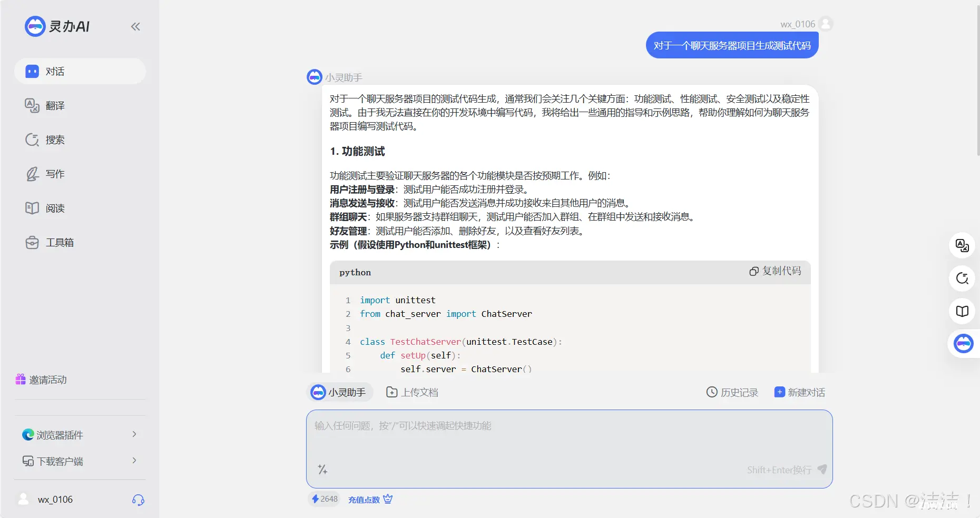Click the user message bubble 对于一个聊天服务器项目生成测试代码

point(732,45)
